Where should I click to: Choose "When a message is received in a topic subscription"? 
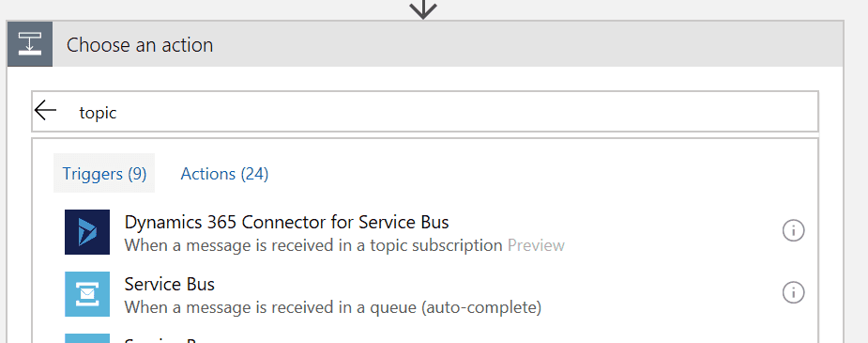point(313,245)
